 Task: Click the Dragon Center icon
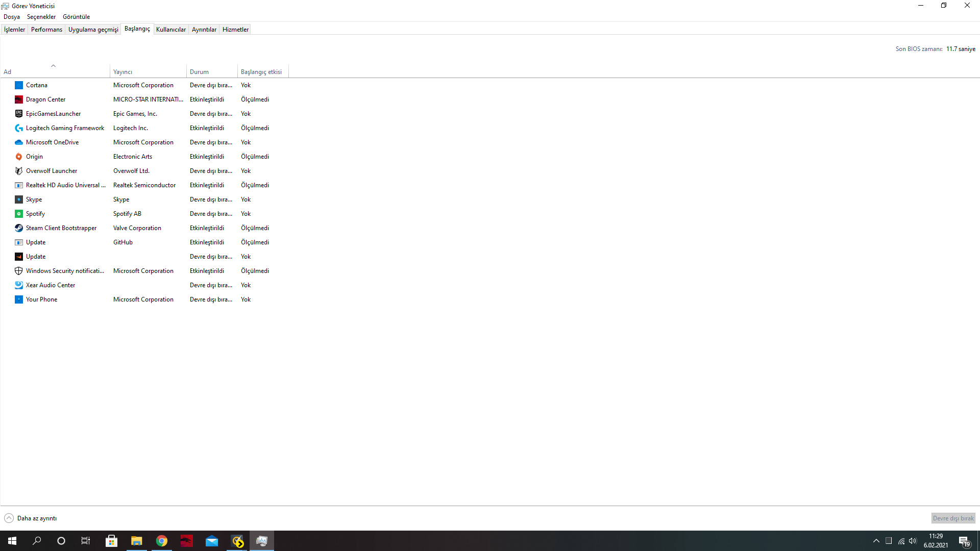pos(19,99)
